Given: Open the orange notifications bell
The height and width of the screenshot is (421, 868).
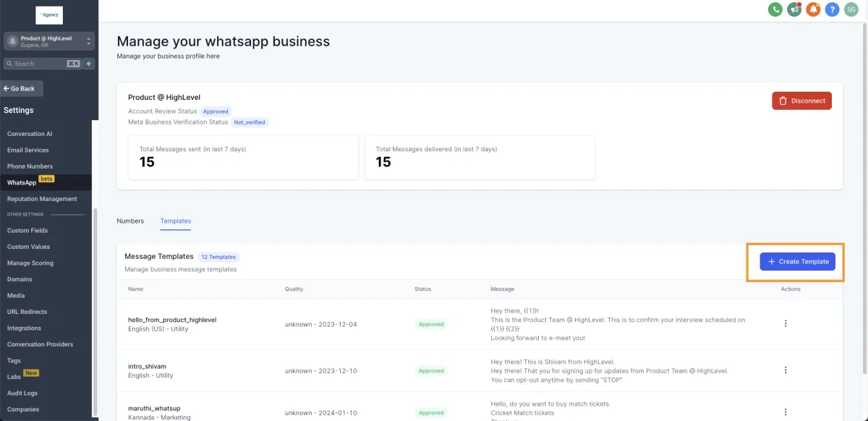Looking at the screenshot, I should (813, 9).
